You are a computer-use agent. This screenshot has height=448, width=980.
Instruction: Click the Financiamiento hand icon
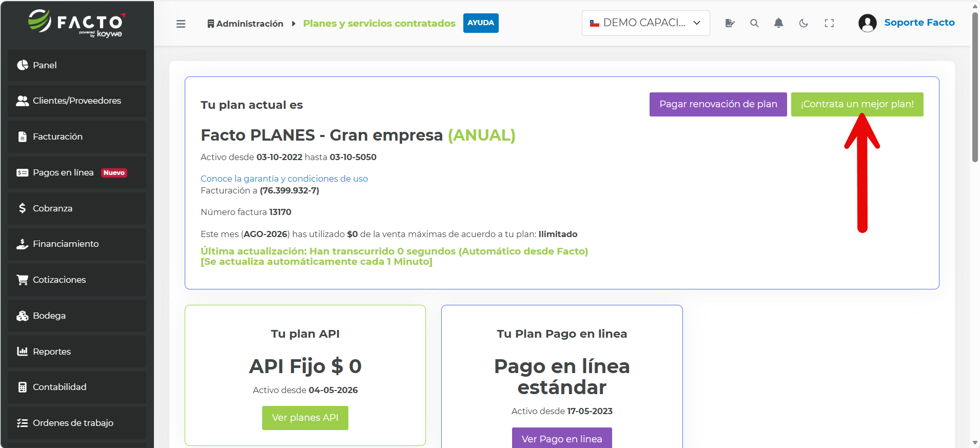point(23,244)
